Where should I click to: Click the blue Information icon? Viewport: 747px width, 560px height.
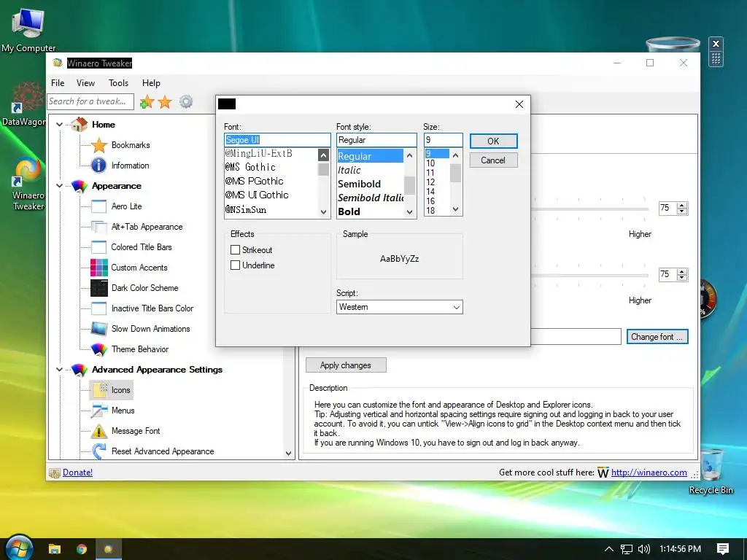[98, 166]
